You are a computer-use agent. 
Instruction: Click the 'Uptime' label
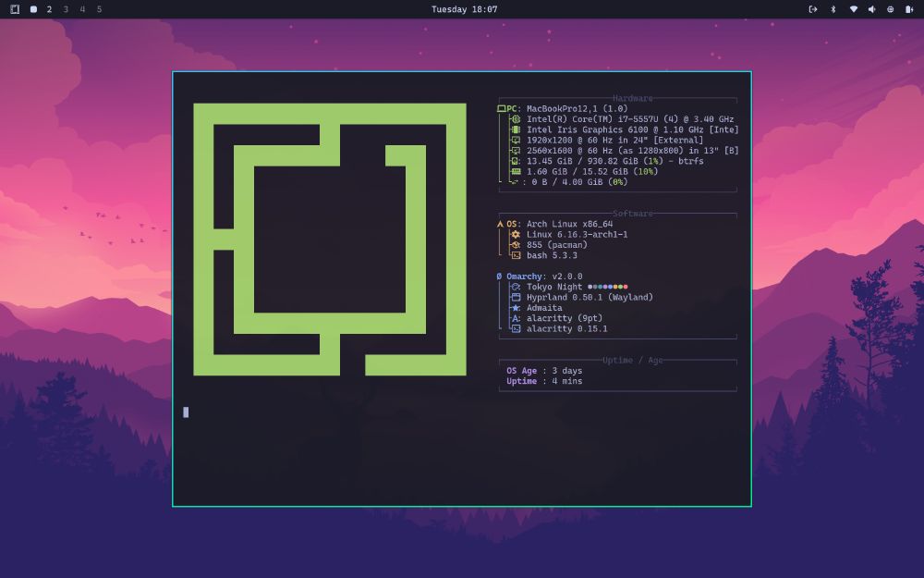(521, 382)
